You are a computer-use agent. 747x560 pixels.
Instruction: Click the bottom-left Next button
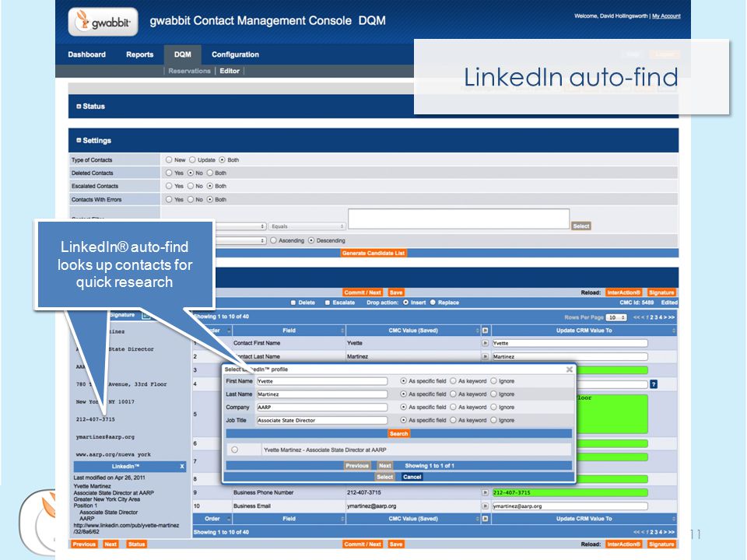point(110,544)
